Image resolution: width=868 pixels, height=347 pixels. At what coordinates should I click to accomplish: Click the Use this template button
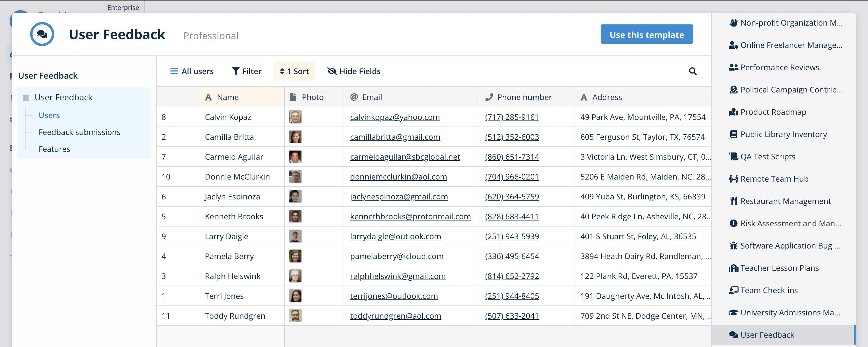(x=646, y=34)
